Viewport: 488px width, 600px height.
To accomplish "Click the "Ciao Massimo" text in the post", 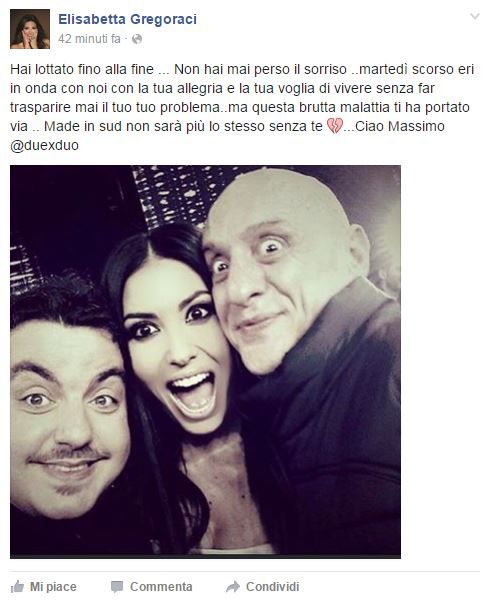I will tap(400, 126).
